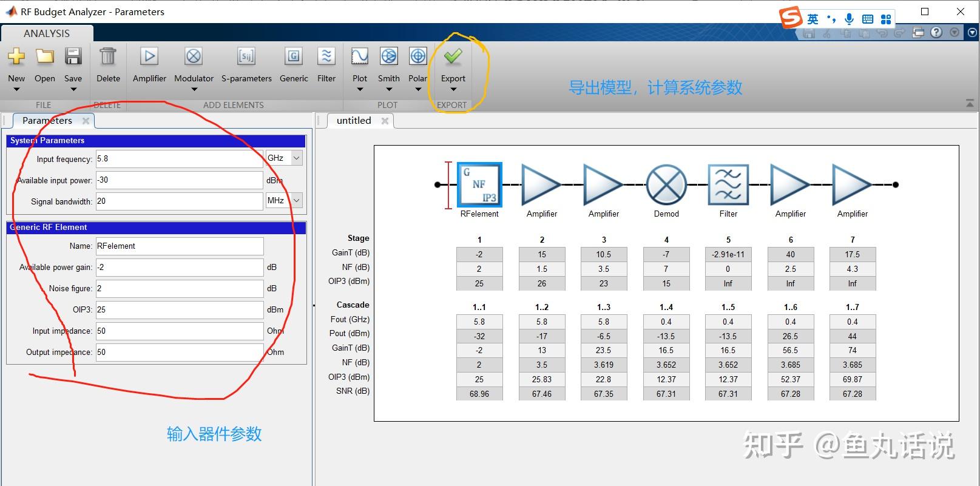980x486 pixels.
Task: Toggle the Sogou 英 language mode
Action: [x=813, y=19]
